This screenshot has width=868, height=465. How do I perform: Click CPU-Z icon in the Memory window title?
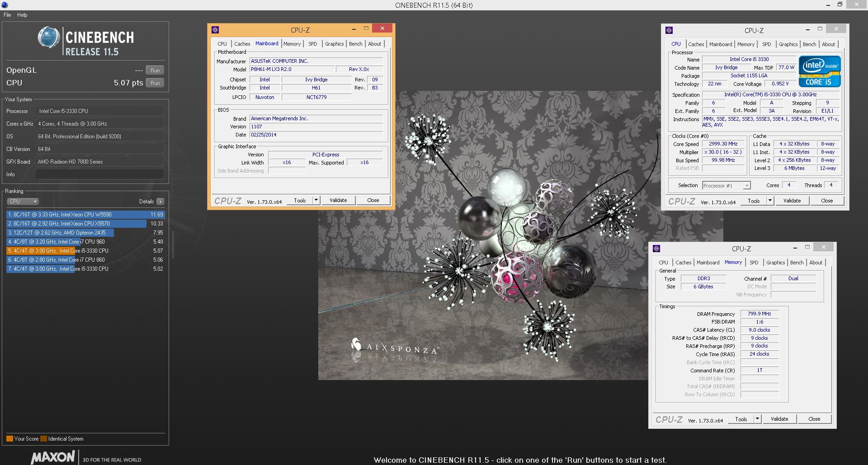[x=657, y=249]
